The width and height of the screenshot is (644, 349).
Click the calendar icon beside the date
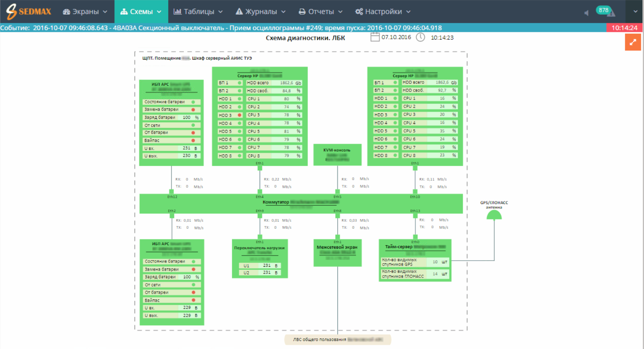tap(375, 37)
